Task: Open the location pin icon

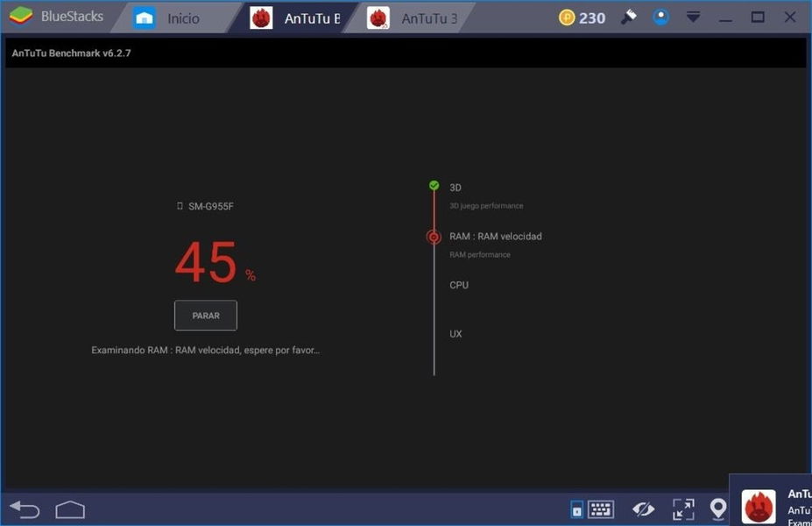Action: pyautogui.click(x=717, y=509)
